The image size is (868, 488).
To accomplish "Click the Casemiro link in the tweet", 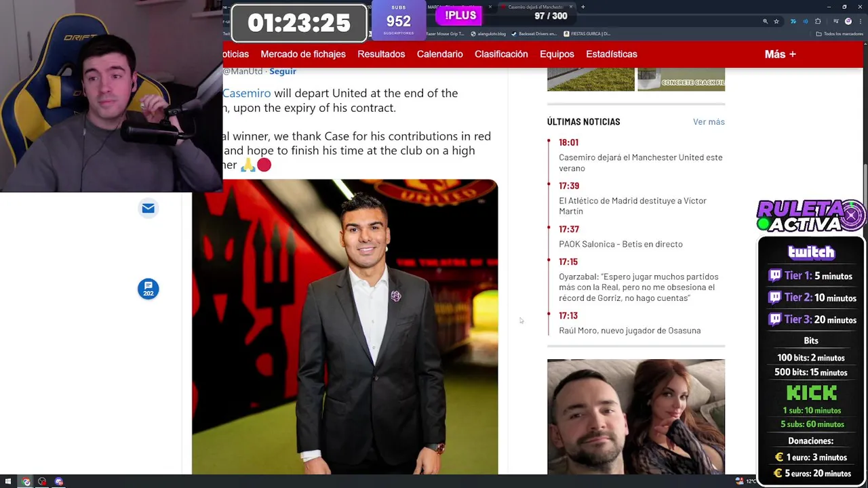I will [x=246, y=93].
